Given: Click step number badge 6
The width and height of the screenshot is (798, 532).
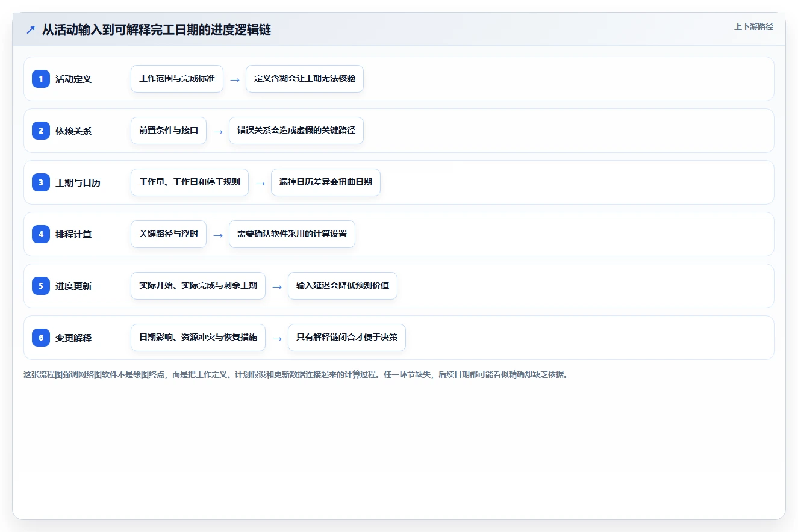Looking at the screenshot, I should (x=41, y=338).
